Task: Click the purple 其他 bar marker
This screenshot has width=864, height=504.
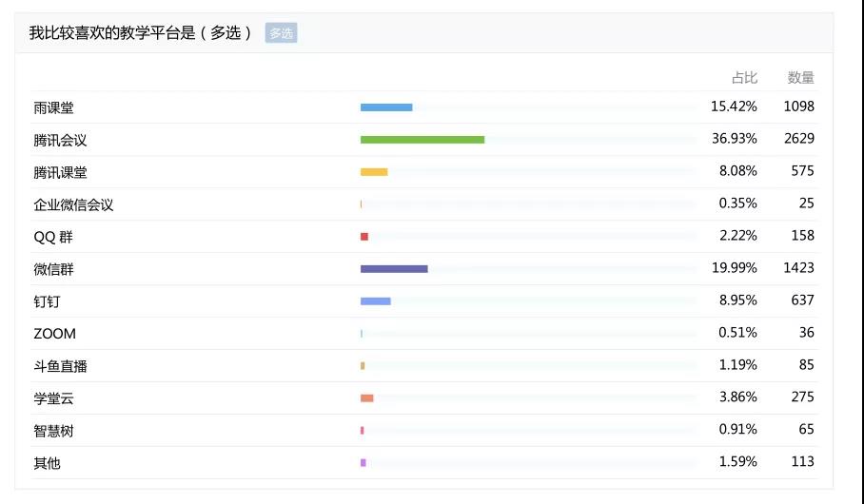Action: [x=363, y=463]
